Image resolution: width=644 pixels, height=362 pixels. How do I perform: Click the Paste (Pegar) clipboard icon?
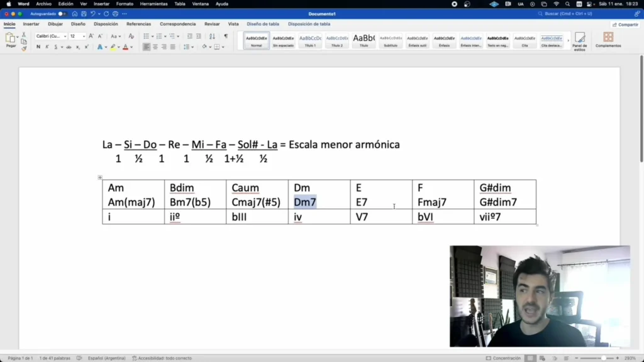pos(10,38)
